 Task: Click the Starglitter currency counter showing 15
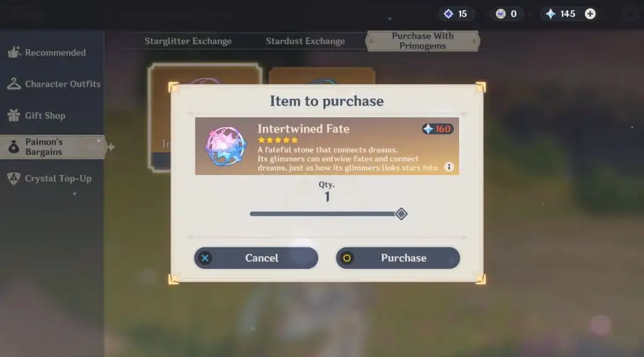(x=457, y=14)
